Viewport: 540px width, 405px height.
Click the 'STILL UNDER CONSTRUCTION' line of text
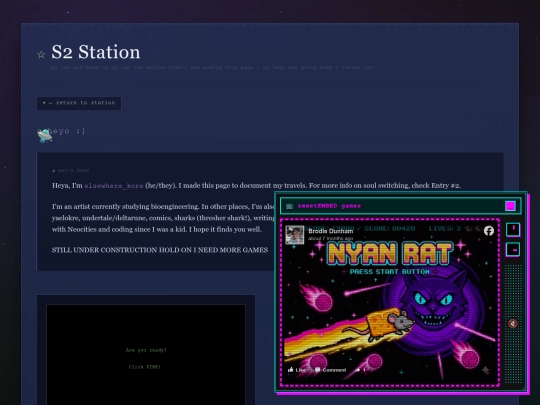[160, 250]
